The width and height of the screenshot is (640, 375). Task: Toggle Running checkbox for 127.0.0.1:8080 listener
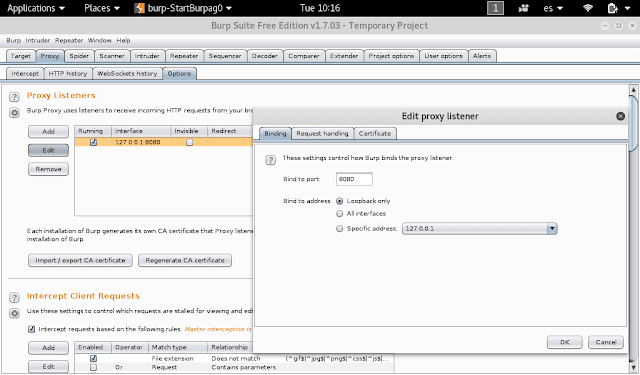tap(93, 142)
